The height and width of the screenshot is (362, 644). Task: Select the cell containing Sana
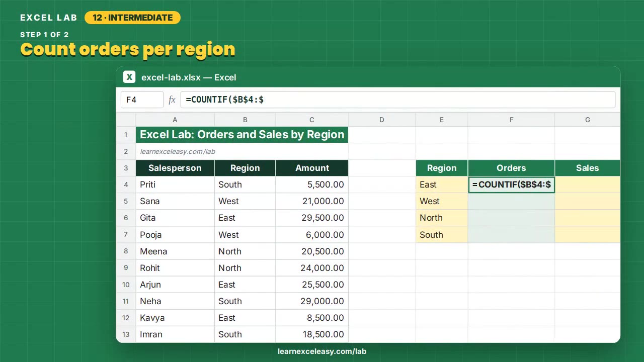coord(175,201)
